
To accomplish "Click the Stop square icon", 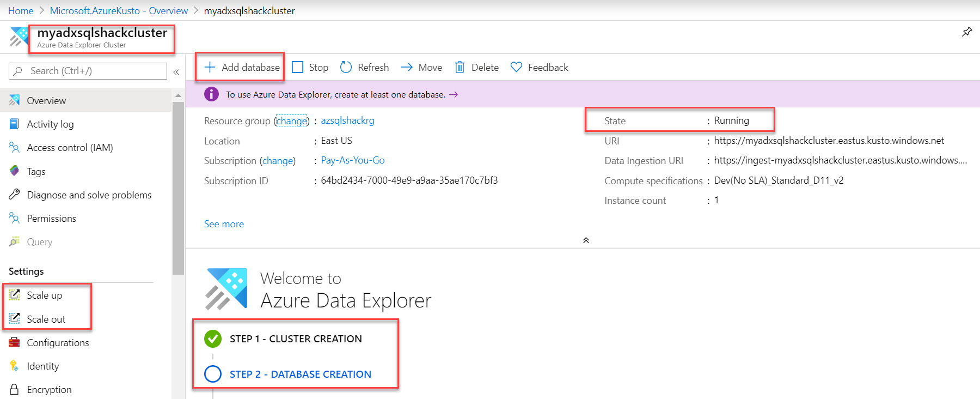I will pos(298,67).
